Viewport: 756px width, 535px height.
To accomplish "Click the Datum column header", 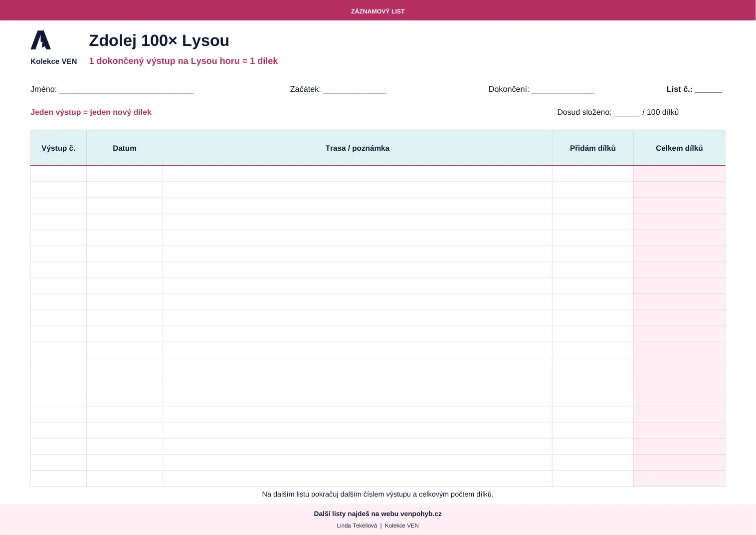I will pos(125,148).
